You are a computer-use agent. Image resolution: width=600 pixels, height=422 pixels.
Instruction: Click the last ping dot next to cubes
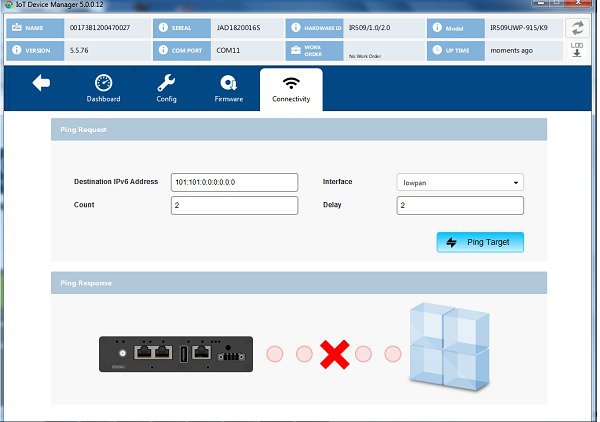pos(393,354)
